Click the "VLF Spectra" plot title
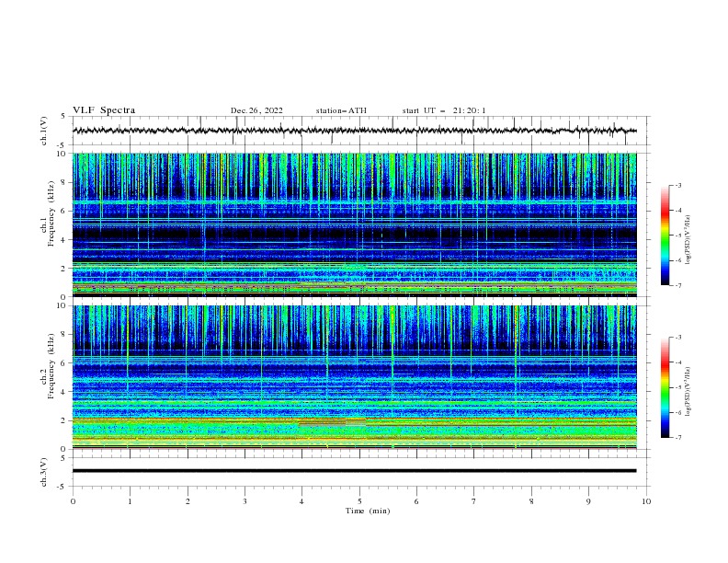Image resolution: width=728 pixels, height=563 pixels. click(104, 110)
